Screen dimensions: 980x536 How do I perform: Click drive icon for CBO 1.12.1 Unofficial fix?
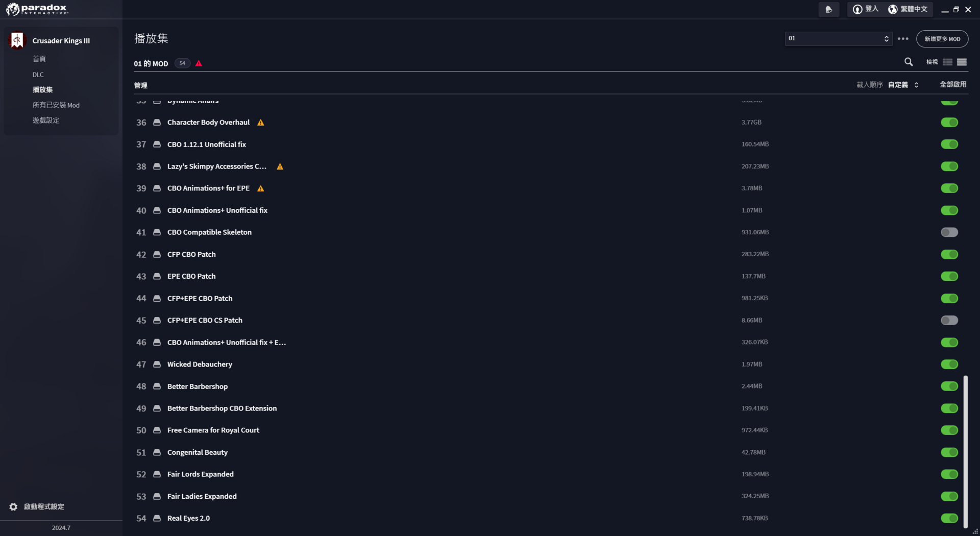point(157,144)
